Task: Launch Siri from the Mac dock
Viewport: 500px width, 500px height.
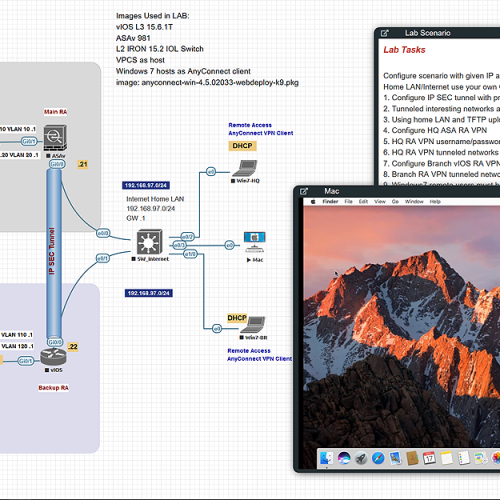Action: pos(344,458)
